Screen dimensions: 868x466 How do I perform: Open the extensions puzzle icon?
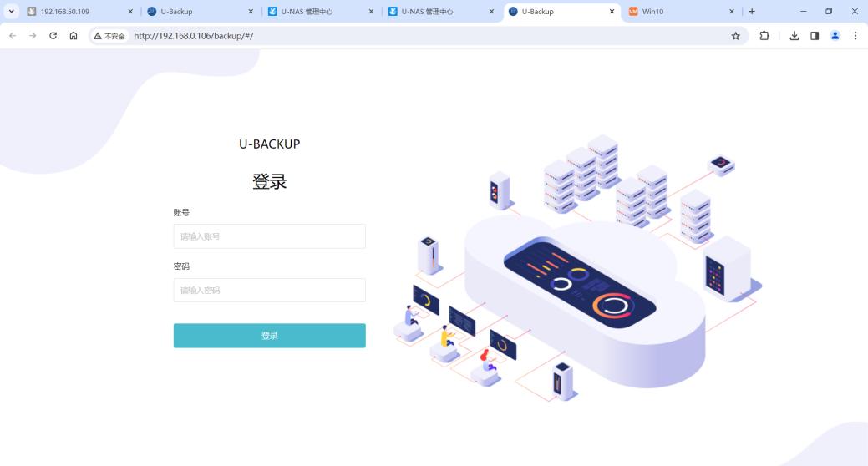[x=764, y=36]
